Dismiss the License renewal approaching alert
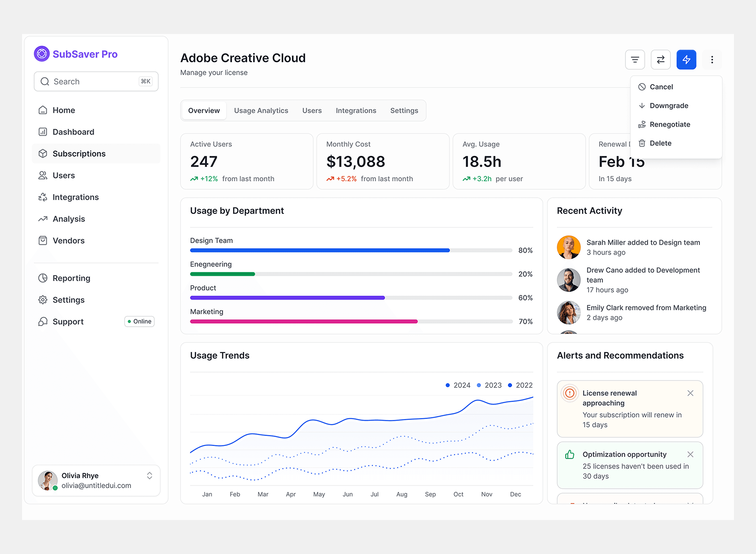 pos(690,393)
